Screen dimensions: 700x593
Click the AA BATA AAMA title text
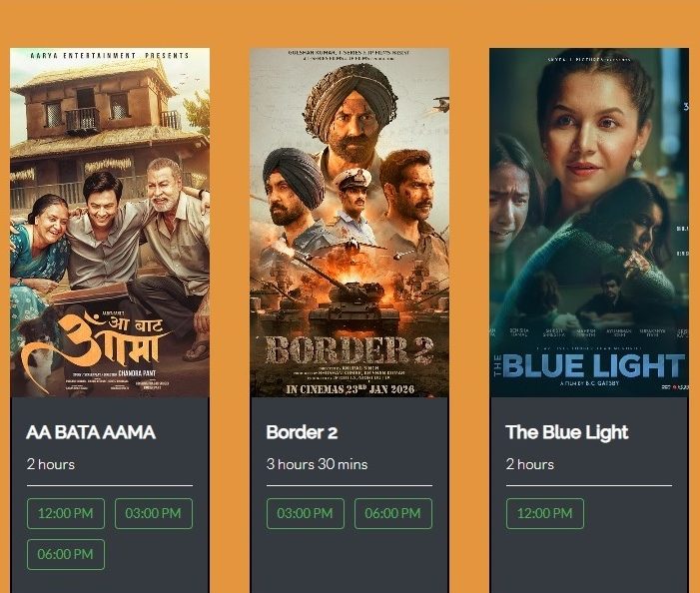(x=91, y=432)
